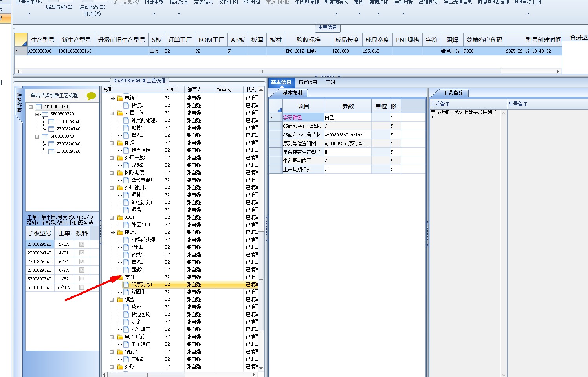Click the folder icon beside 电镀1
The width and height of the screenshot is (588, 377).
pos(120,98)
